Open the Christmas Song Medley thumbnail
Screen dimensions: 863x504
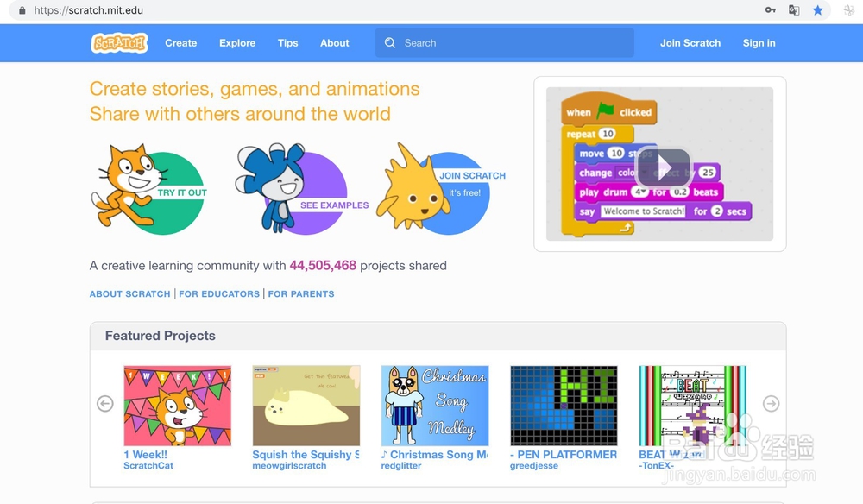(x=435, y=406)
